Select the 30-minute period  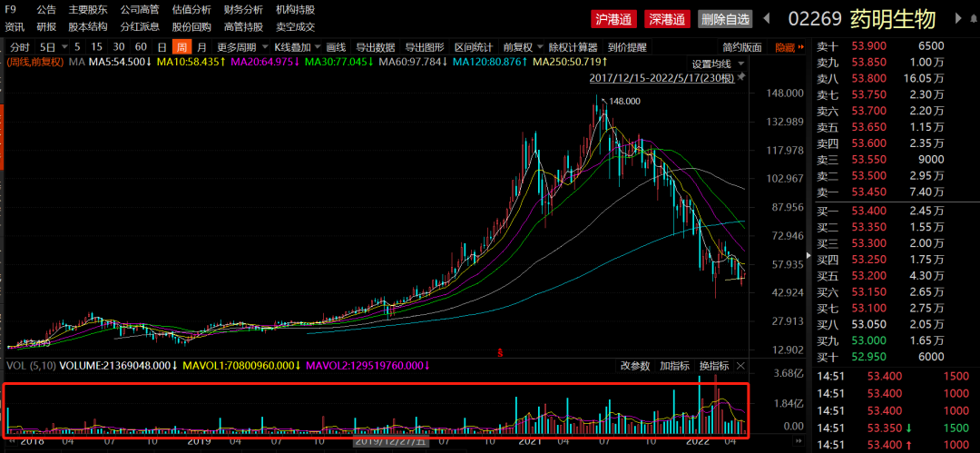pos(119,47)
